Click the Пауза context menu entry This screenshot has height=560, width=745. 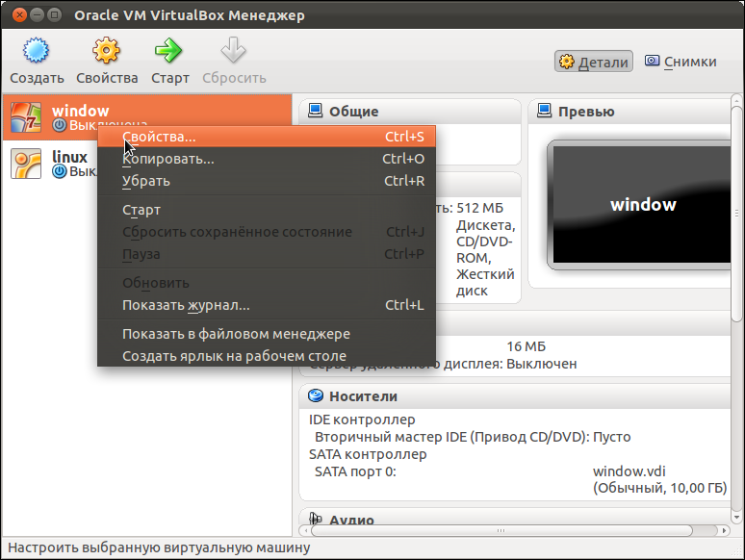pos(267,254)
